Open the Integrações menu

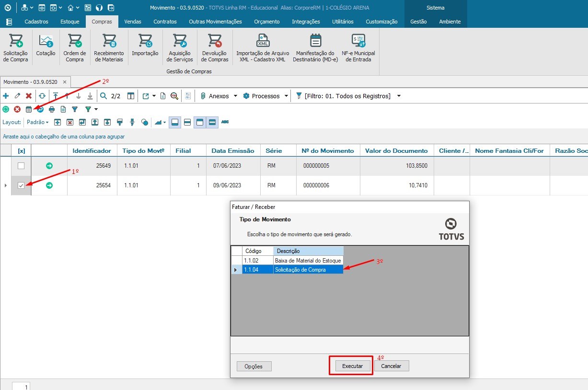(306, 22)
